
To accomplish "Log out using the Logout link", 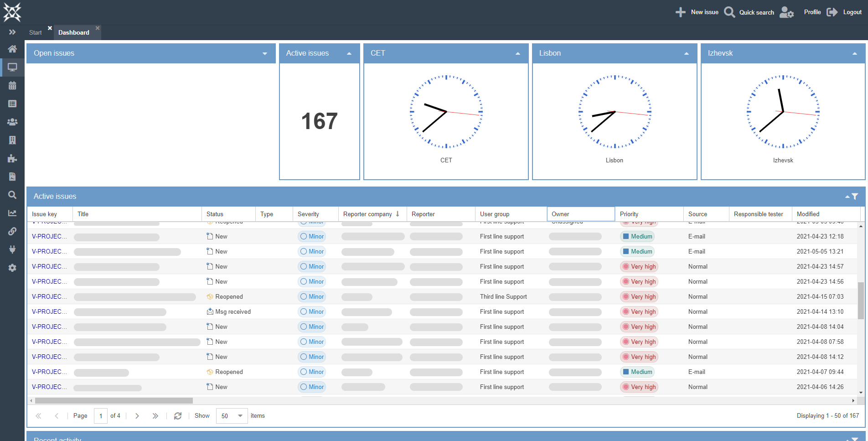I will 852,12.
